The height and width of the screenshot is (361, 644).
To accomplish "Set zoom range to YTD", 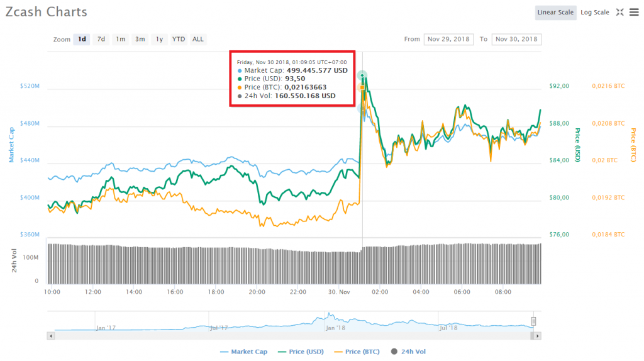I will (179, 39).
